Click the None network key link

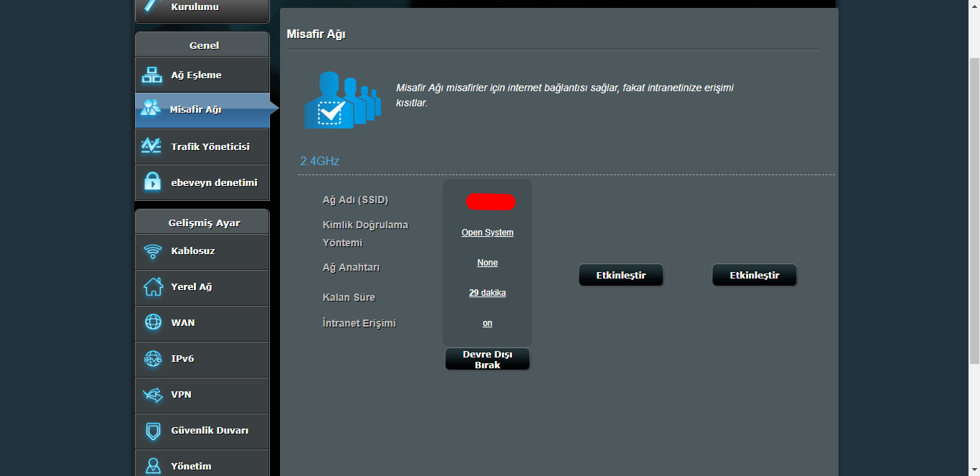click(x=487, y=263)
